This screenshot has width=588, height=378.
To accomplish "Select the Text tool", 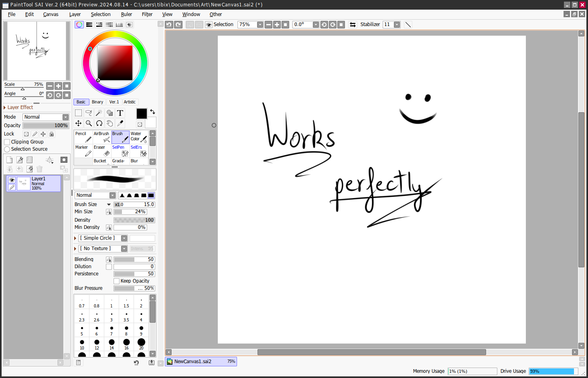I will [120, 113].
